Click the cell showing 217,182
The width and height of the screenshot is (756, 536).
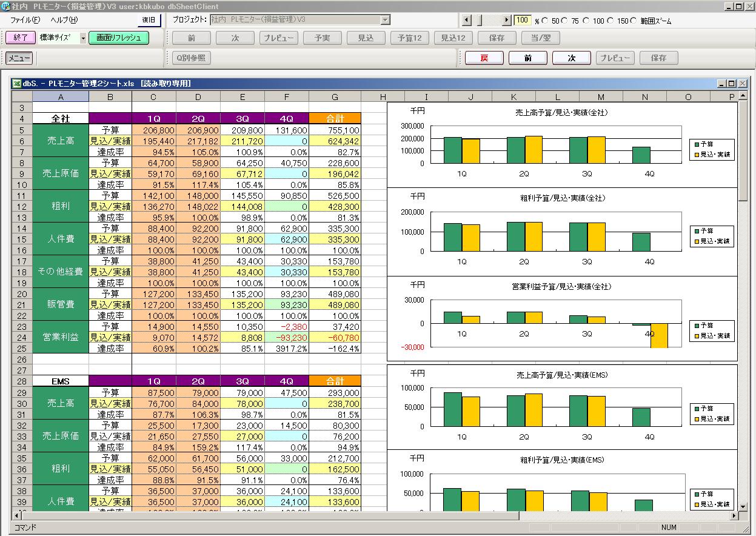(x=198, y=141)
